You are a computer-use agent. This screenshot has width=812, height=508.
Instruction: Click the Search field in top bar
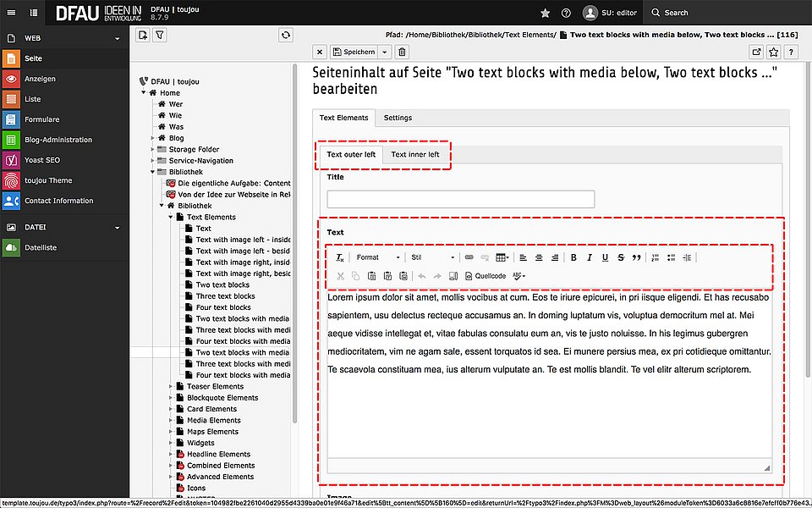click(x=727, y=13)
